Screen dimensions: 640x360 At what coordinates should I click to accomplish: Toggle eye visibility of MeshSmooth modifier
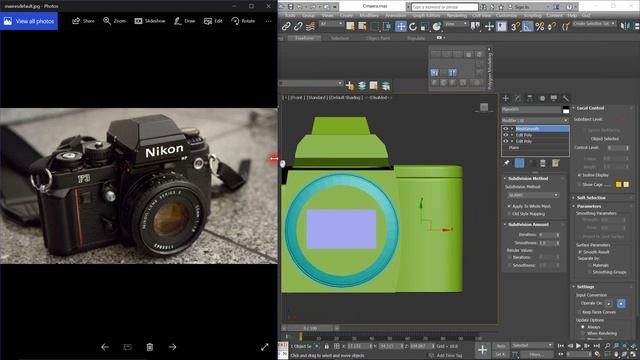[x=505, y=129]
